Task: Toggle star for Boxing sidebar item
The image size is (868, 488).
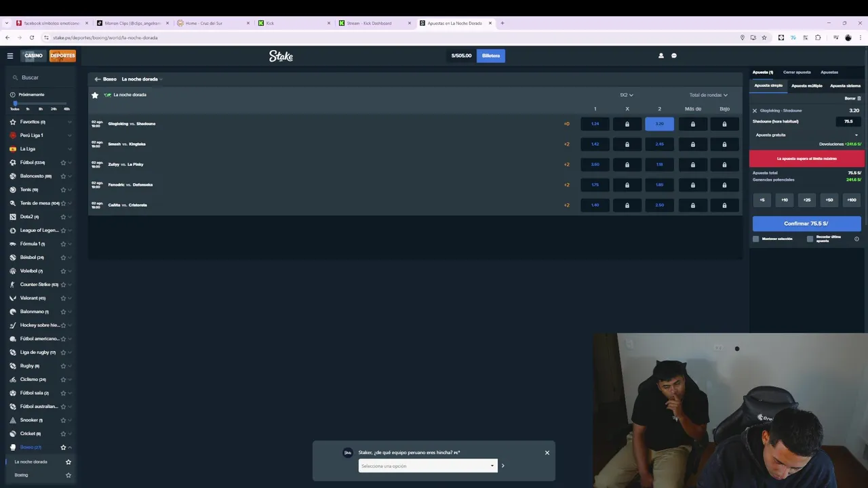Action: click(68, 475)
